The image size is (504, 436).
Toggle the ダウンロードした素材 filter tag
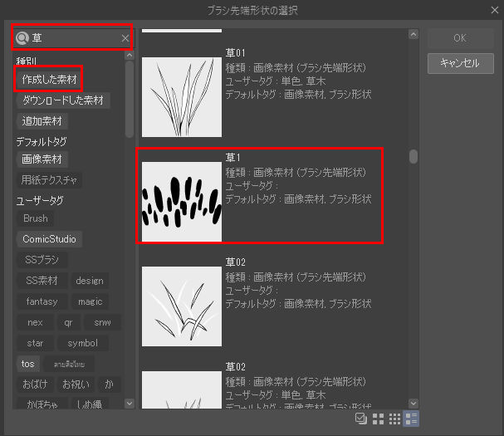point(63,100)
